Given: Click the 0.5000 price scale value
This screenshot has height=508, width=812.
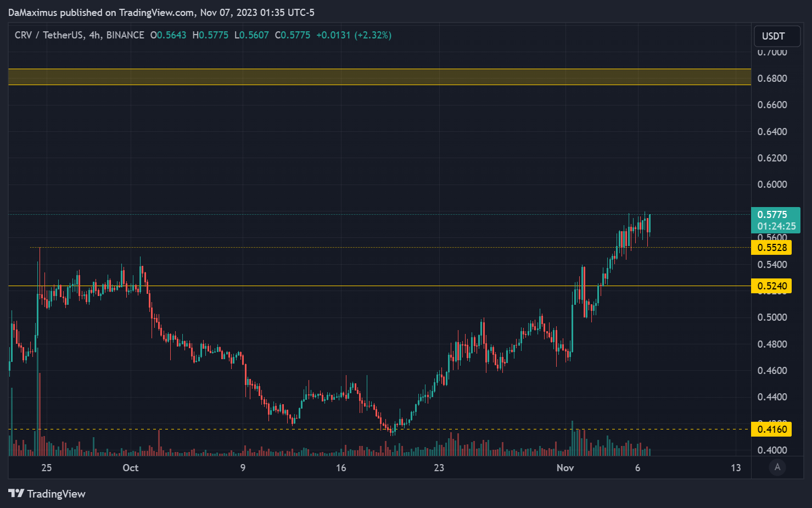Looking at the screenshot, I should (772, 317).
